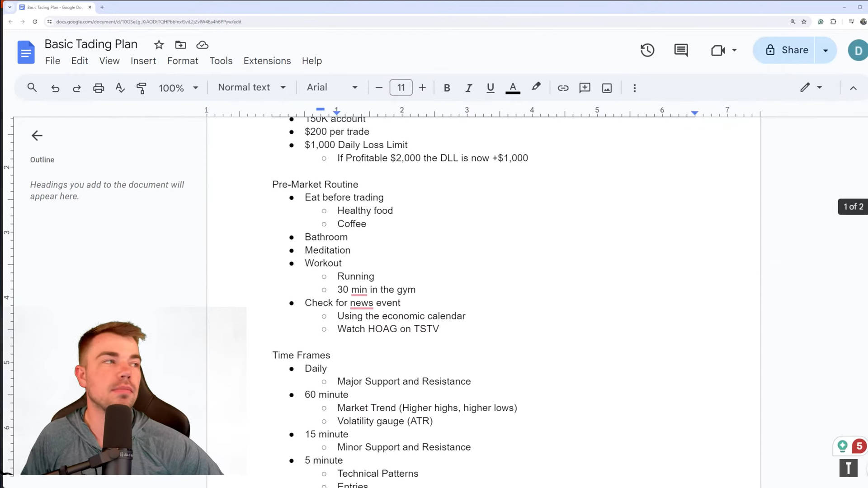Insert a link
Screen dimensions: 868x488
563,88
